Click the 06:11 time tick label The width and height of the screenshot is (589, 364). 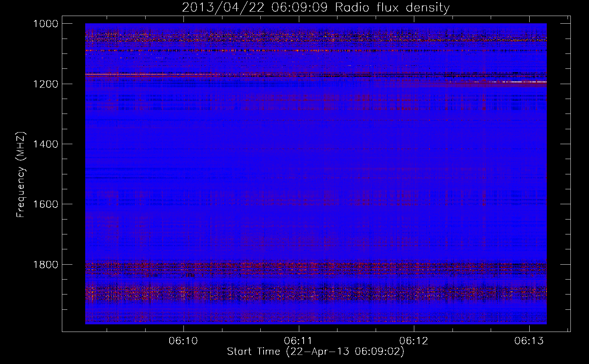299,341
